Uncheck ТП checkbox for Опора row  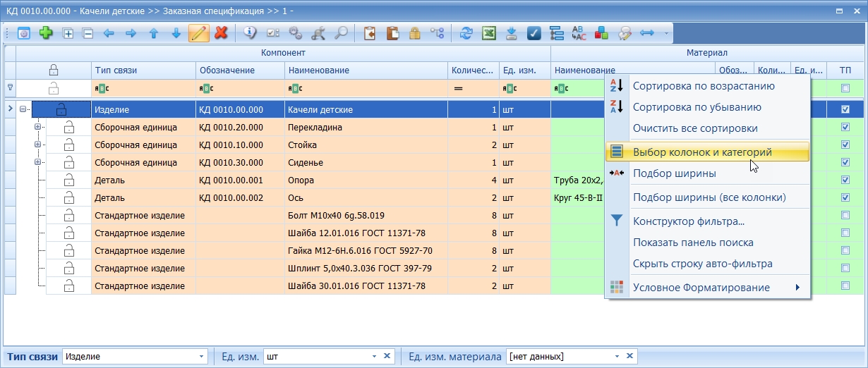845,180
